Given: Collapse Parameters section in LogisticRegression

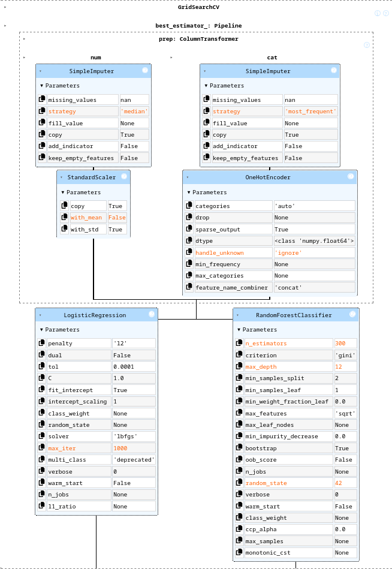Looking at the screenshot, I should pyautogui.click(x=42, y=330).
